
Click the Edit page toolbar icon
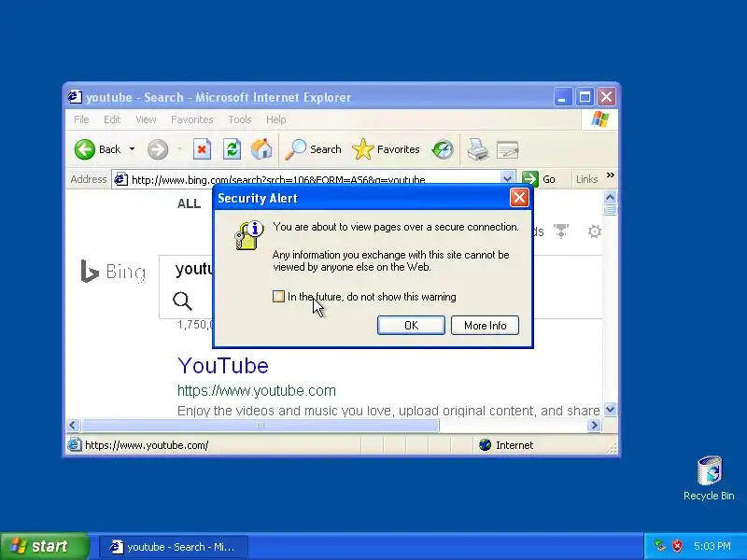507,149
